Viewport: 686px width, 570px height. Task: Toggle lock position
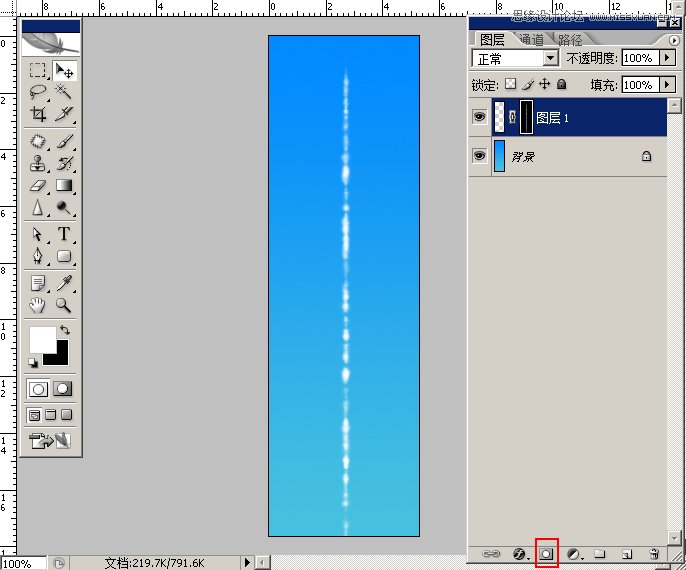point(545,84)
